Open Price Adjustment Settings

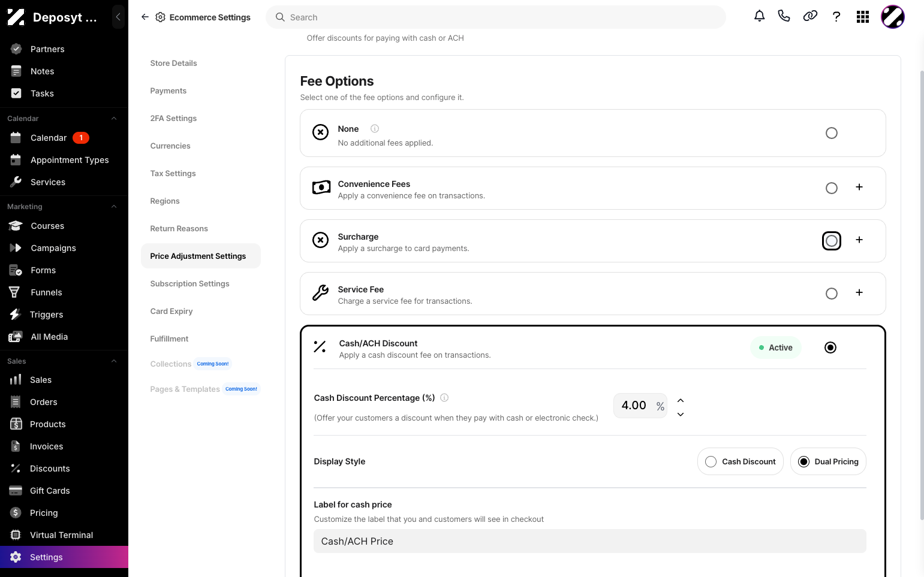201,256
